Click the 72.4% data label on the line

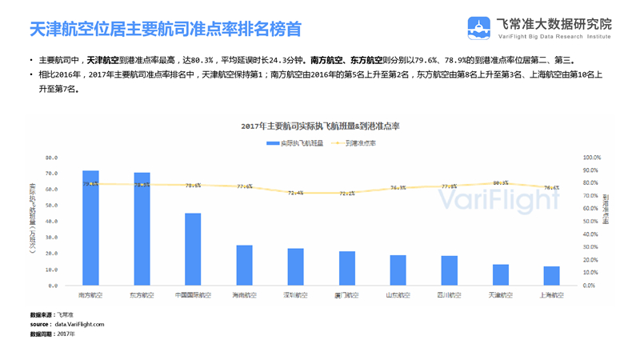tap(295, 193)
